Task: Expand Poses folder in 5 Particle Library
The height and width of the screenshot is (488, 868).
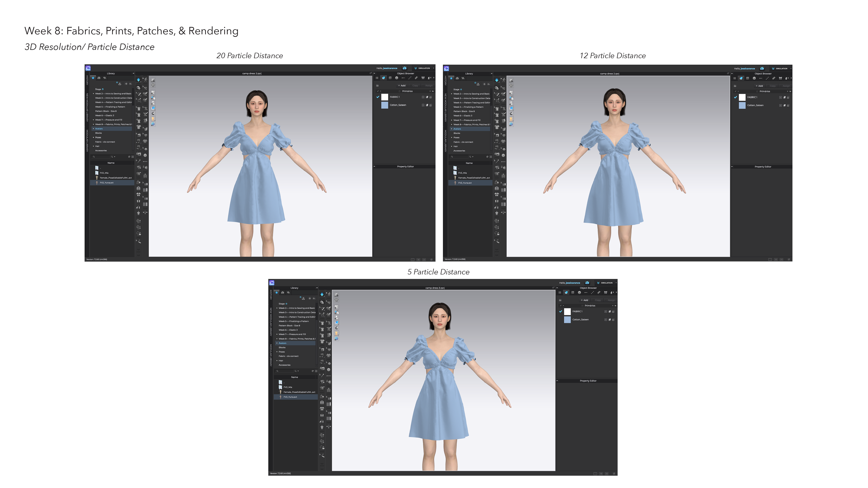Action: click(x=277, y=352)
